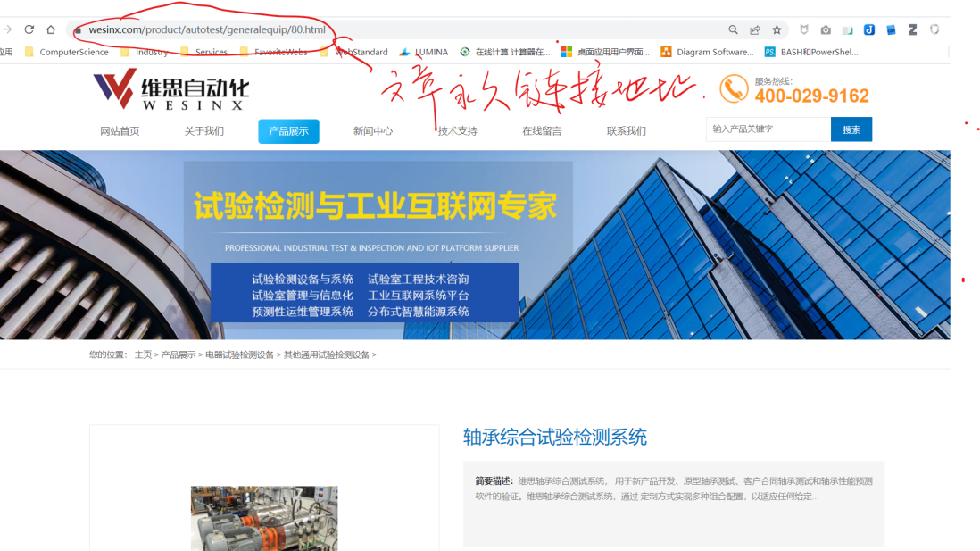Viewport: 980px width, 551px height.
Task: Open the FavoriteWebs bookmark folder
Action: [x=274, y=52]
